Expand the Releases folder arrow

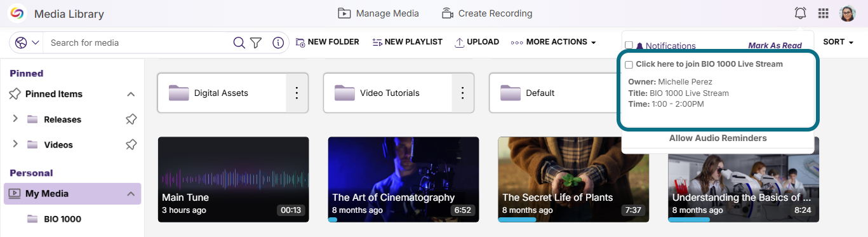point(15,119)
